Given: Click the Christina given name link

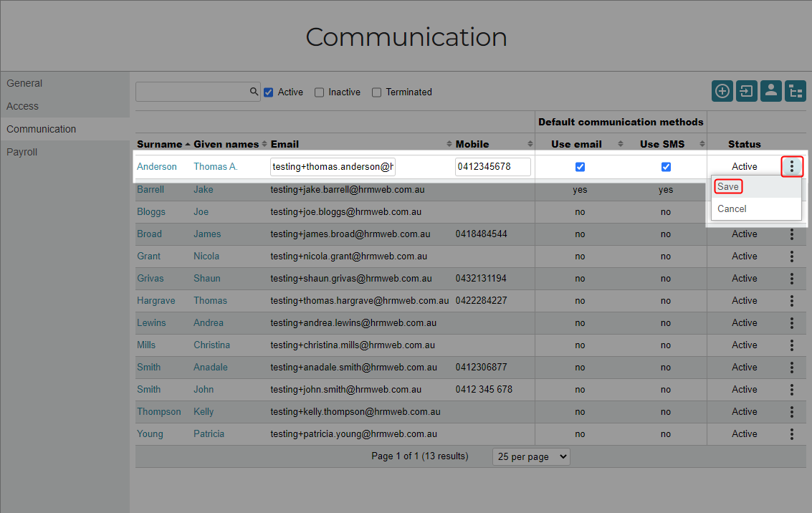Looking at the screenshot, I should [x=212, y=345].
